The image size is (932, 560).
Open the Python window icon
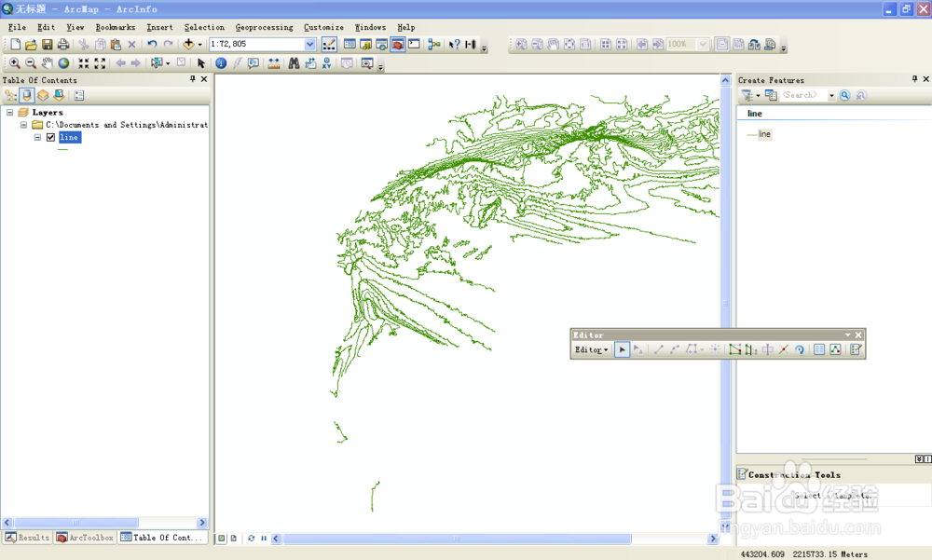pos(414,44)
